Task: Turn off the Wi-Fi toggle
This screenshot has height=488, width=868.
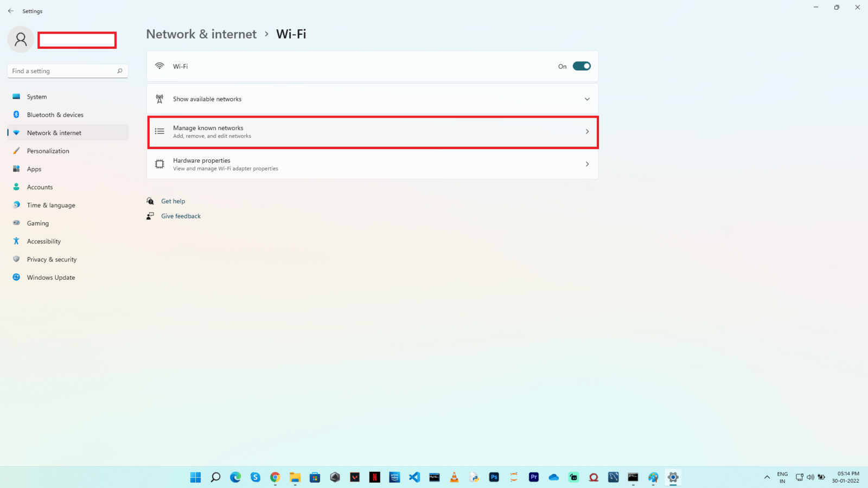Action: pos(581,66)
